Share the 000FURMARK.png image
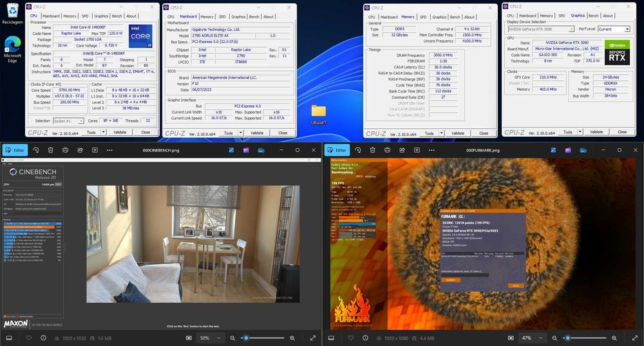Screen dimensions: 644x346 [x=402, y=150]
